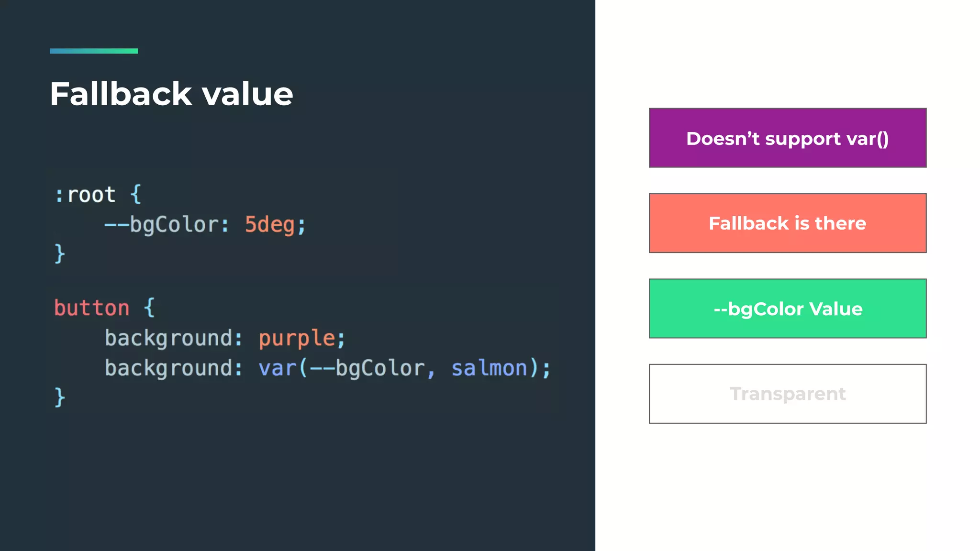This screenshot has width=980, height=551.
Task: Click the opening brace after "button"
Action: click(149, 308)
